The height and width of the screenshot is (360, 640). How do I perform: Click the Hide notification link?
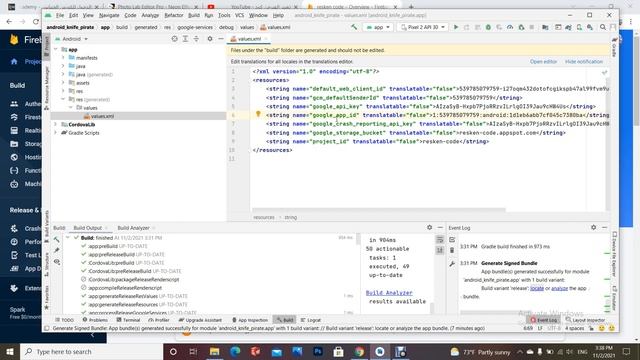[x=584, y=62]
